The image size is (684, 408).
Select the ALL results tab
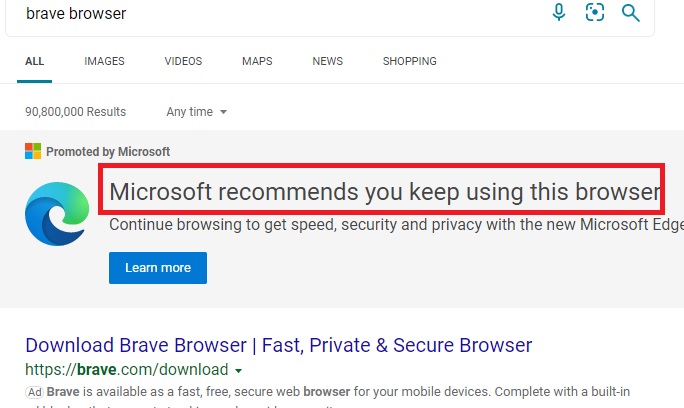coord(35,61)
